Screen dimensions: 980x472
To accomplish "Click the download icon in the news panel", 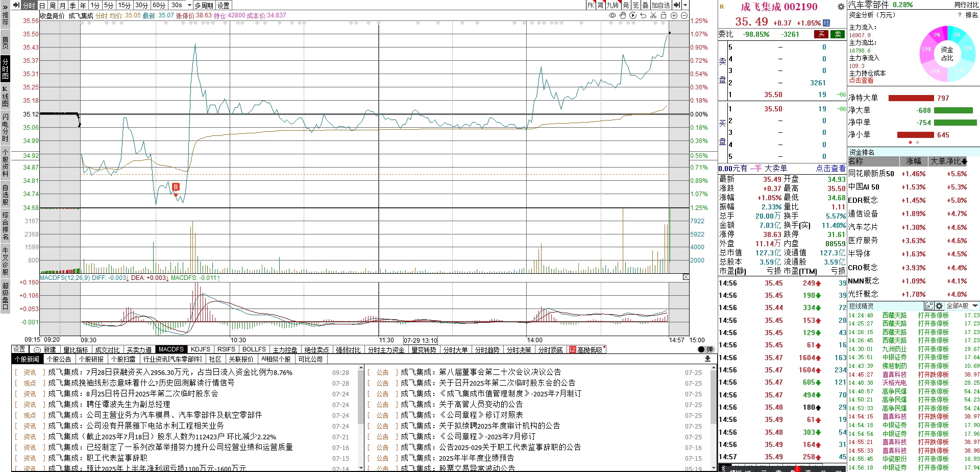I will point(707,359).
